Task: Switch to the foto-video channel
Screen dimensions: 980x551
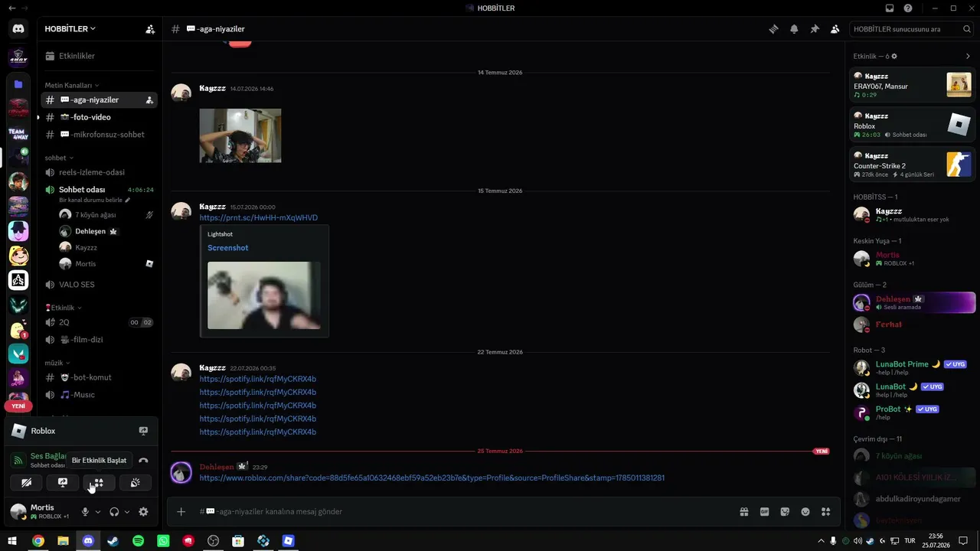Action: coord(99,117)
